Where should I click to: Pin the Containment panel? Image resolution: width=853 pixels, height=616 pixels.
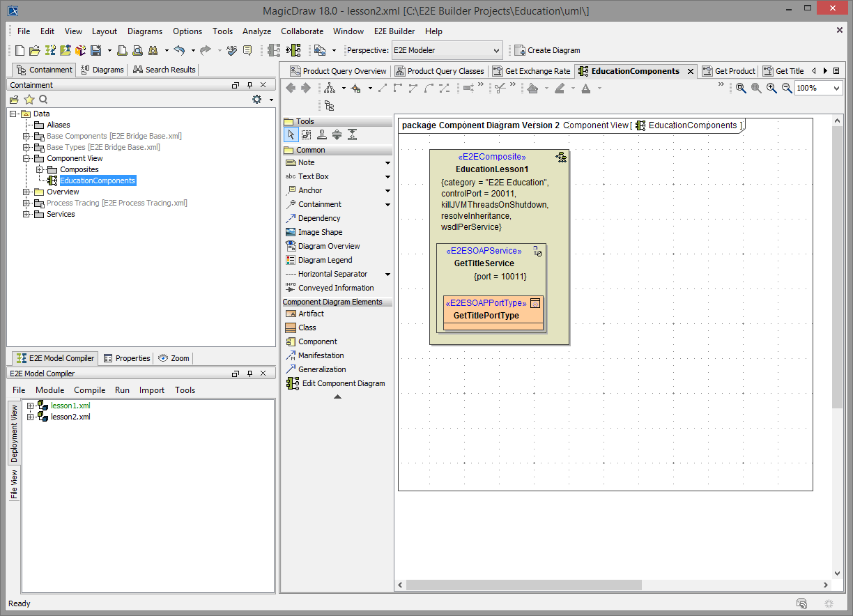(x=249, y=84)
